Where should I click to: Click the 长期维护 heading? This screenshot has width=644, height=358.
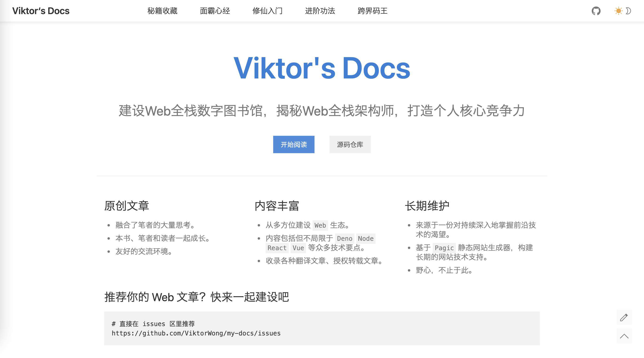427,206
